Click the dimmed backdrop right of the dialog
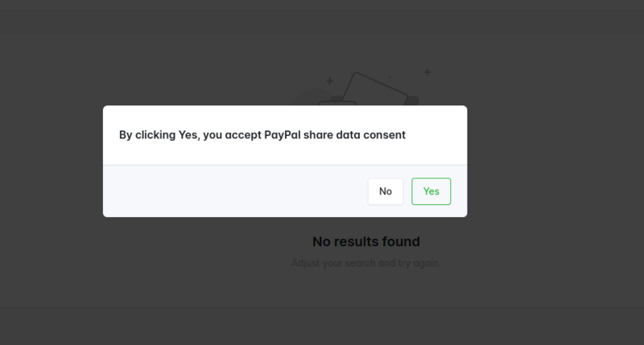644x345 pixels. [x=555, y=161]
